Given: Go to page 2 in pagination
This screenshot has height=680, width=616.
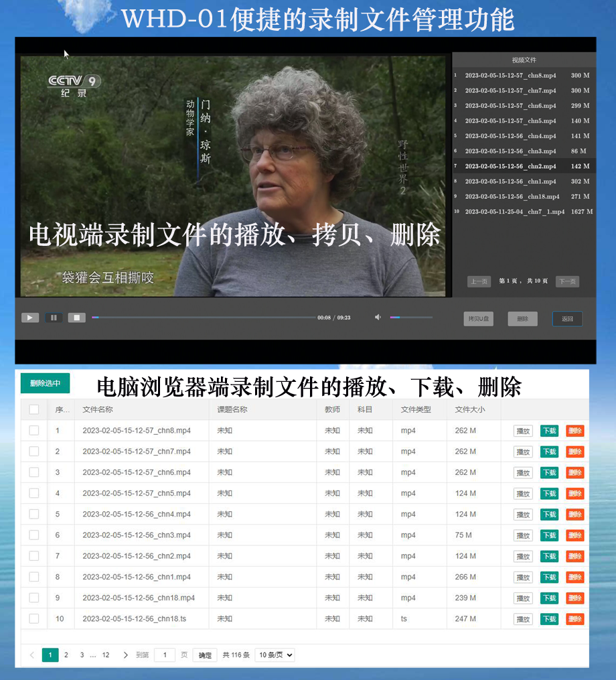Looking at the screenshot, I should click(66, 655).
